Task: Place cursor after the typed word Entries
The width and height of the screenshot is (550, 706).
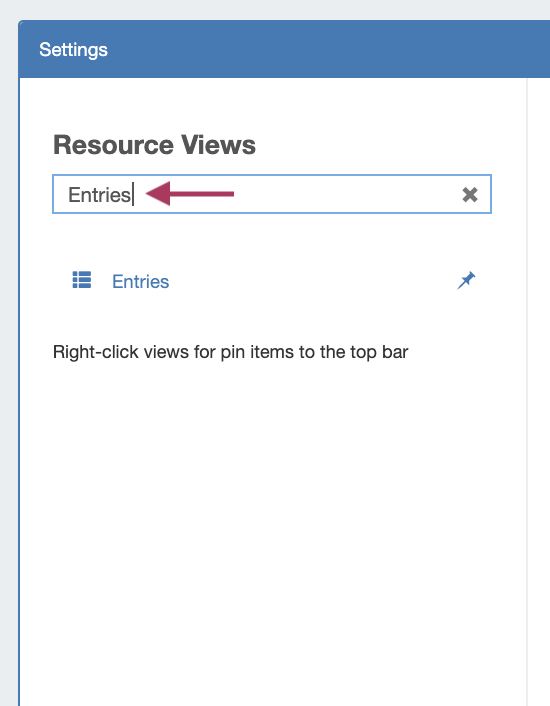Action: (133, 195)
